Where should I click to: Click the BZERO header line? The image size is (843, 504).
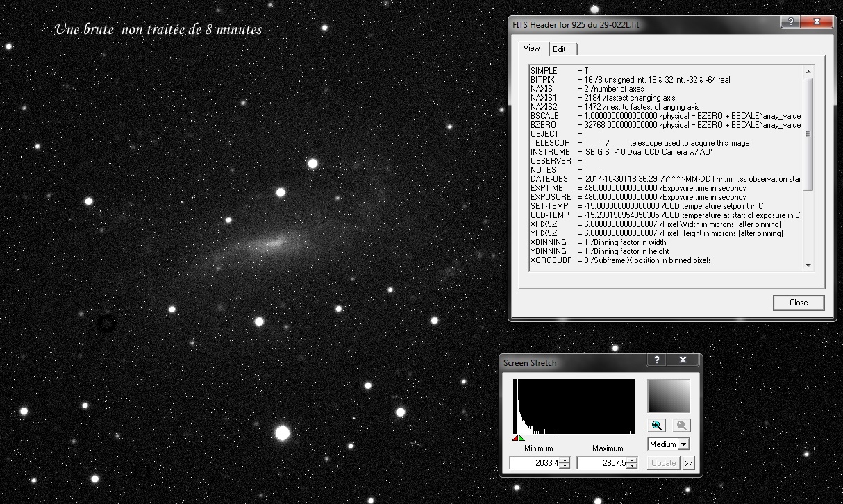coord(665,125)
